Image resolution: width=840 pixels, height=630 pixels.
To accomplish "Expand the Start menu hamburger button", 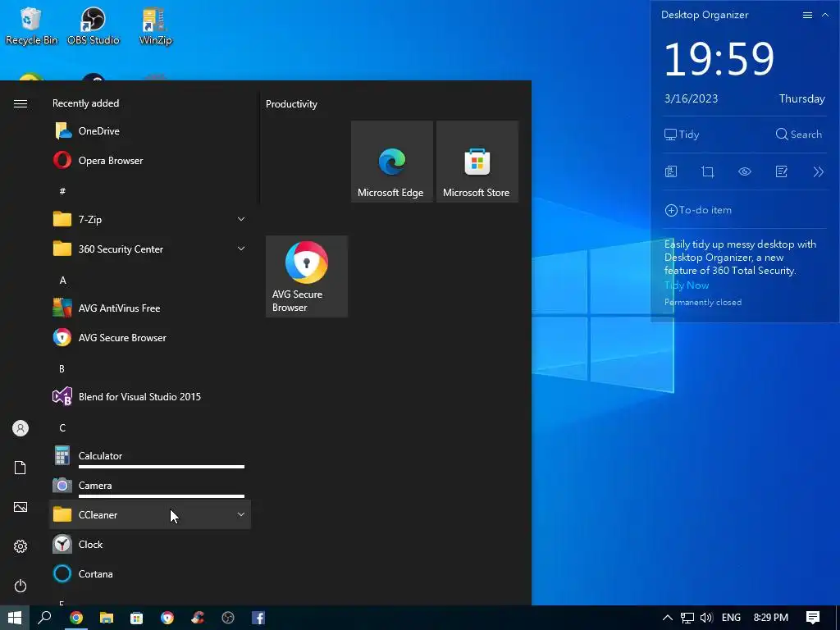I will click(21, 103).
